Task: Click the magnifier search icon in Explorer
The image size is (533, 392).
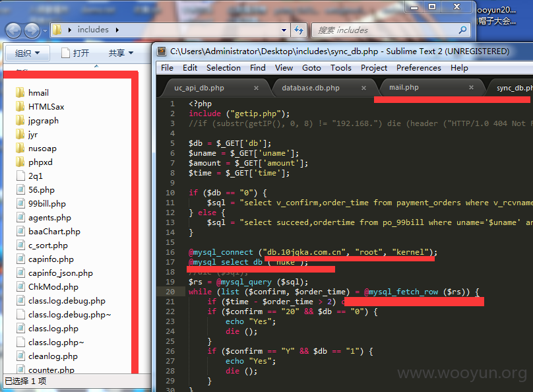Action: (462, 30)
